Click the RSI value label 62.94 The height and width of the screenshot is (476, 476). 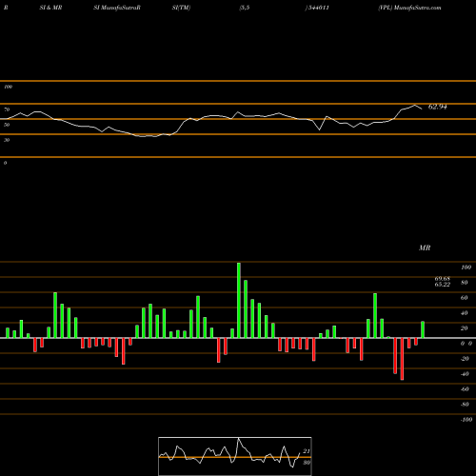(438, 107)
